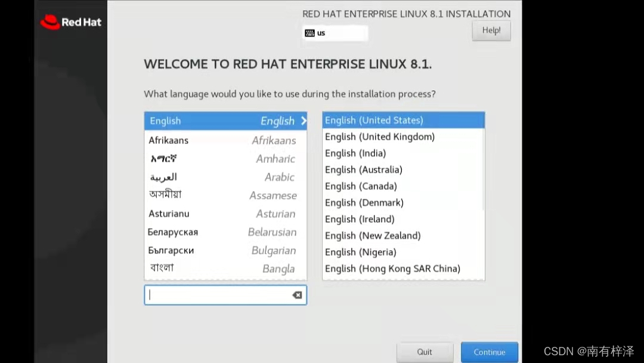
Task: Open the Help! button
Action: (x=491, y=30)
